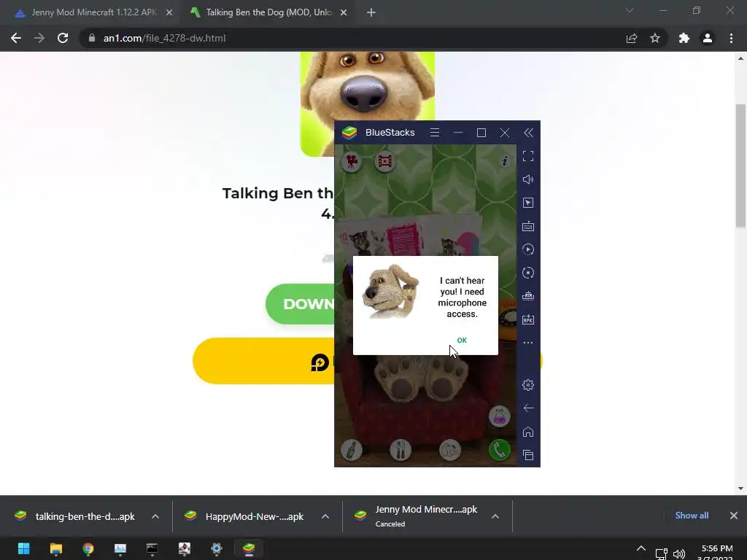Viewport: 747px width, 560px height.
Task: Tap the info icon in Talking Ben
Action: click(x=505, y=161)
